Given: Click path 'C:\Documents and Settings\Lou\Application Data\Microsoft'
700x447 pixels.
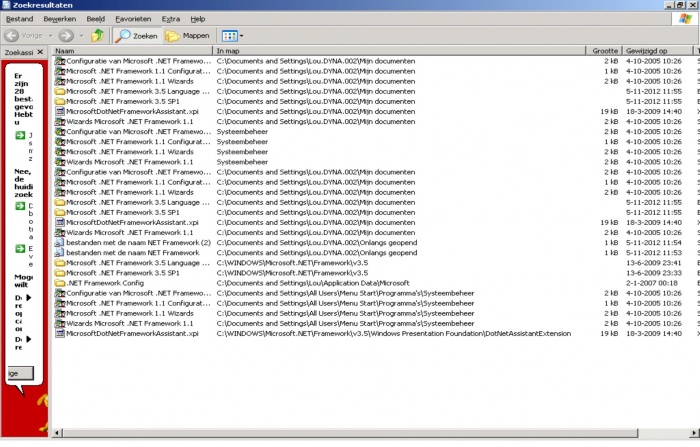Looking at the screenshot, I should pos(313,283).
